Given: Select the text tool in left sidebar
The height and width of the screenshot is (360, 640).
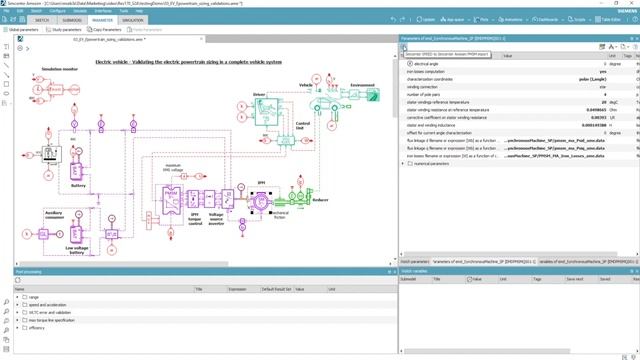Looking at the screenshot, I should point(6,47).
